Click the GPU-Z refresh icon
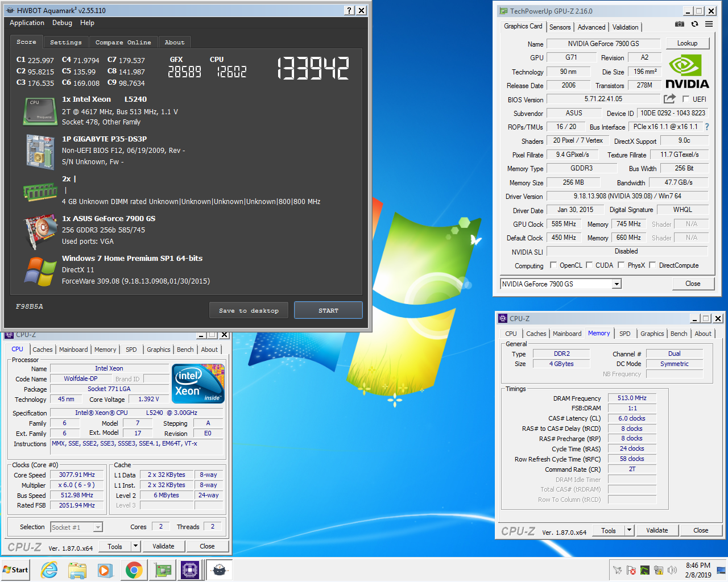Viewport: 728px width, 582px height. 694,24
